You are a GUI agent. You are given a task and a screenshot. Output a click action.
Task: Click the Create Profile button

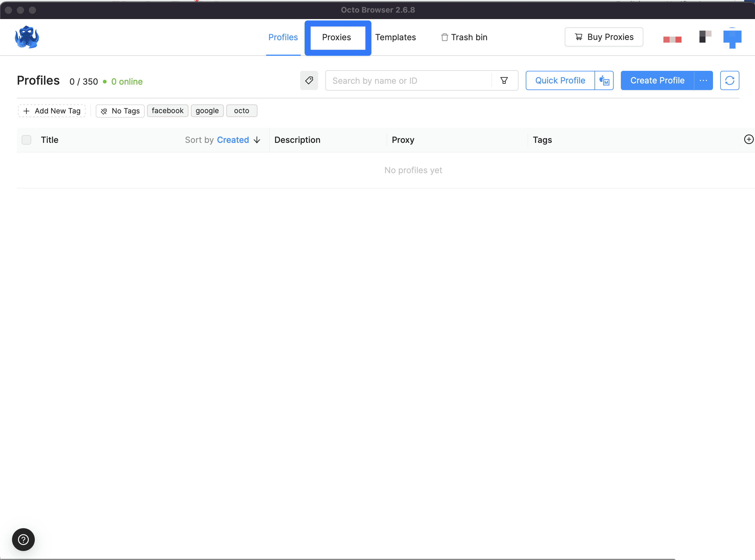(x=657, y=80)
